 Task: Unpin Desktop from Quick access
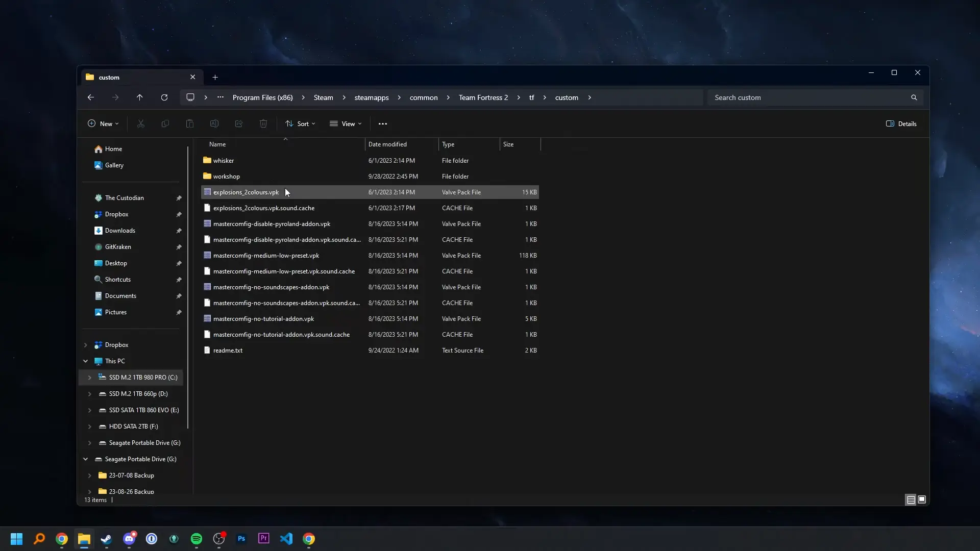179,263
